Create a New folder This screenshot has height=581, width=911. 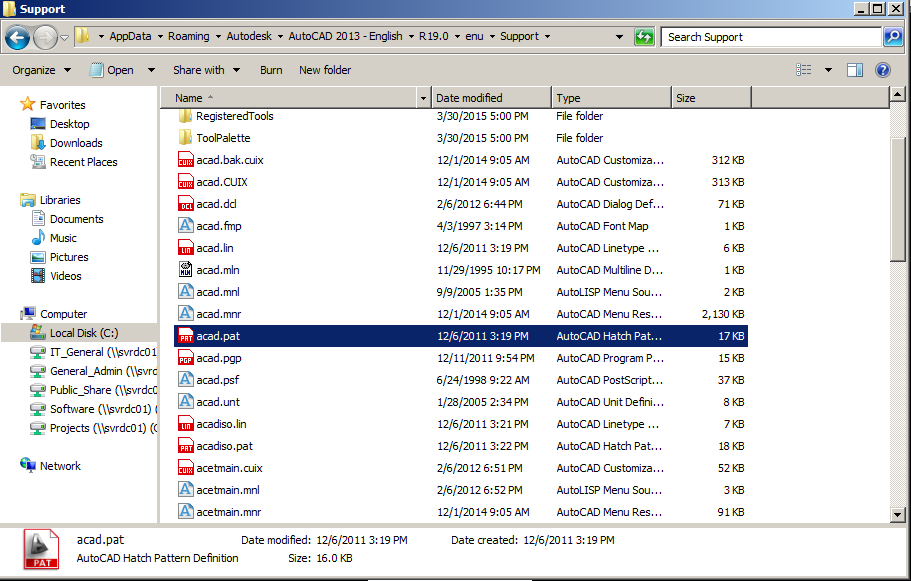[325, 70]
